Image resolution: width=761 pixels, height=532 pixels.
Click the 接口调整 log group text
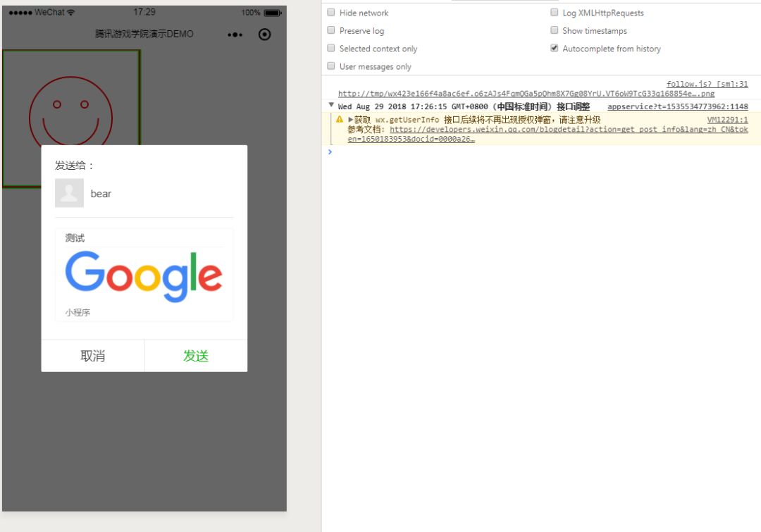573,106
